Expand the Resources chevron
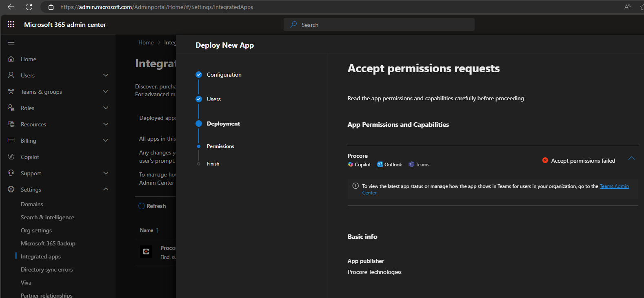The image size is (644, 298). point(106,124)
